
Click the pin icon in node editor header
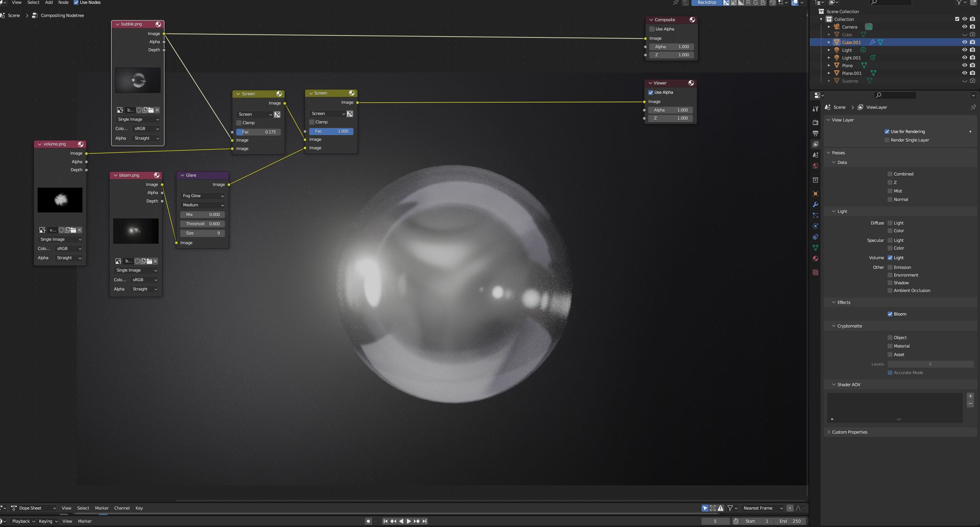675,3
